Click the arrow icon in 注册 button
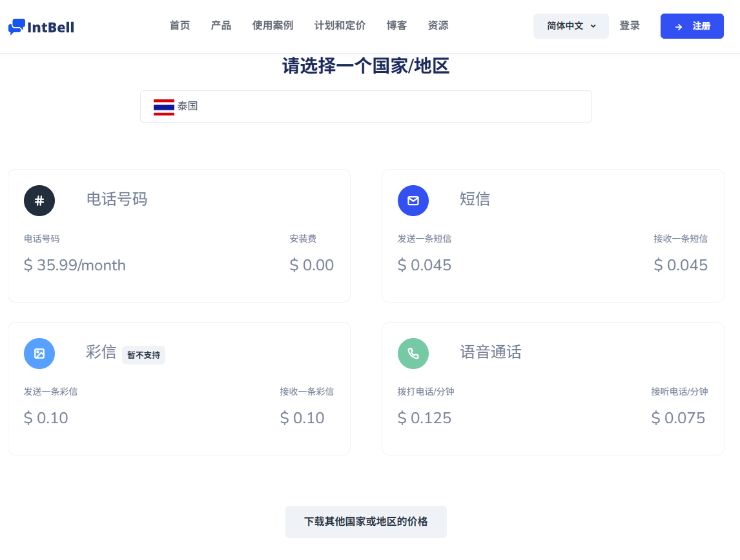 pos(679,26)
